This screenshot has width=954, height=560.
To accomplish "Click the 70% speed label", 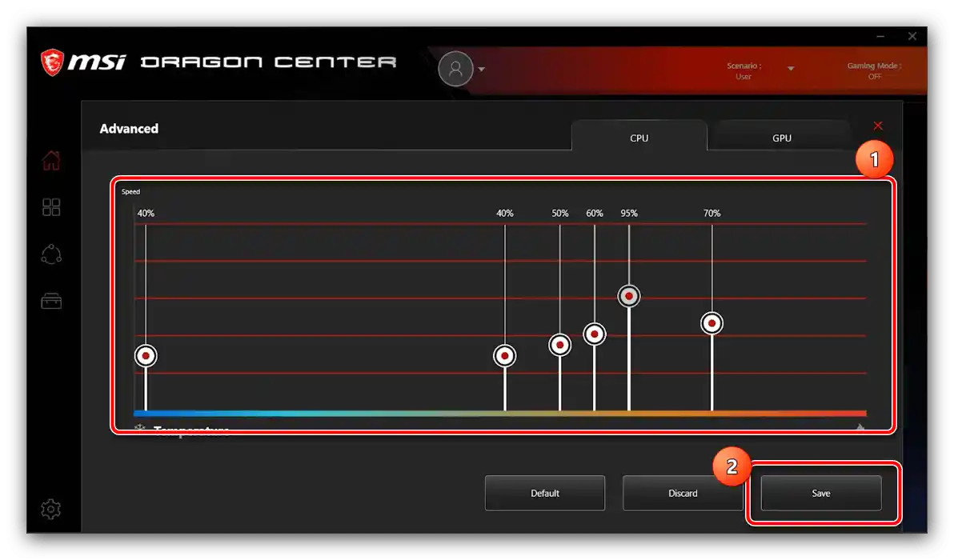I will 711,214.
